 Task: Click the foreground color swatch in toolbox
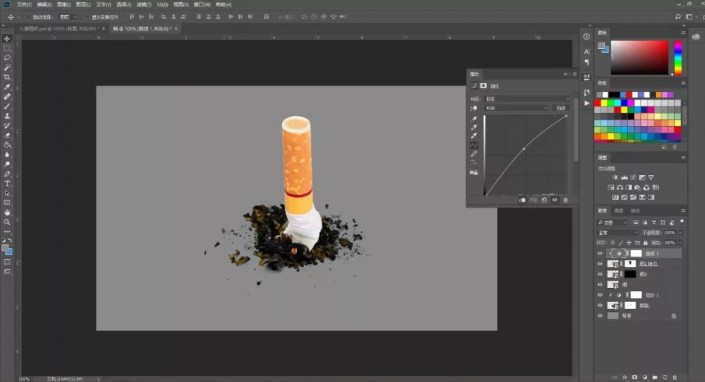5,248
